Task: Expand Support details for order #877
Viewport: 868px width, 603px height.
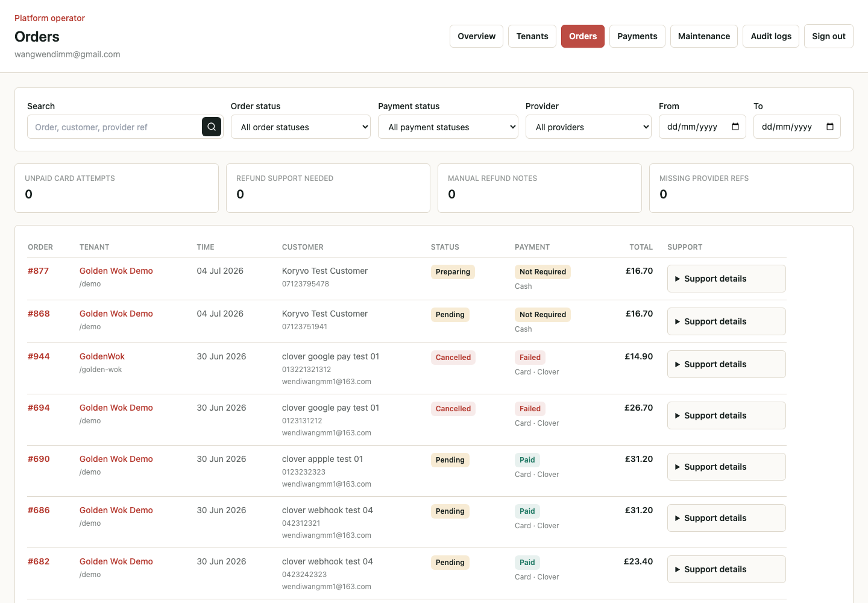Action: [726, 279]
